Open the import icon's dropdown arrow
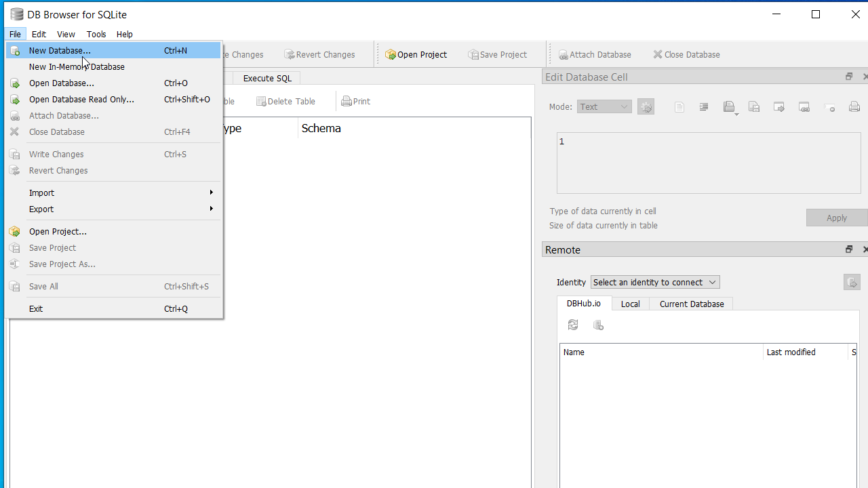 [736, 115]
